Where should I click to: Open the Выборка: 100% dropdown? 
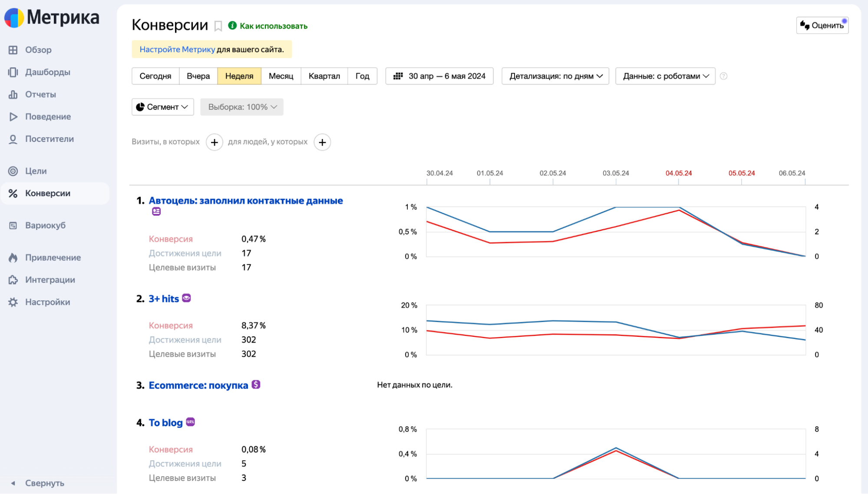(x=242, y=107)
